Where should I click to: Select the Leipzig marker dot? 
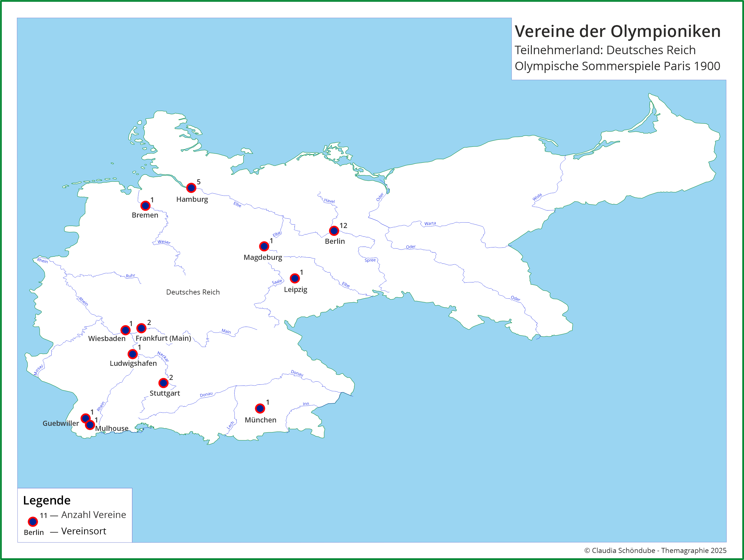click(x=295, y=278)
